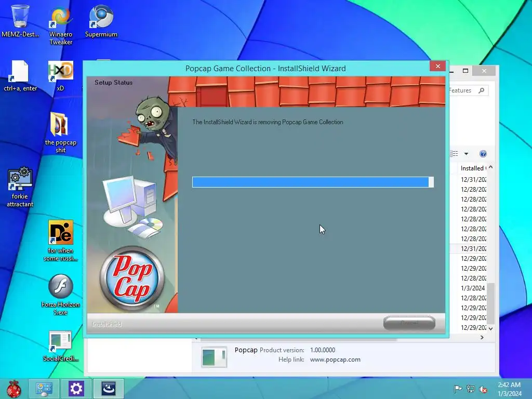Click the view options icon in Programs window
This screenshot has height=399, width=532.
coord(454,154)
